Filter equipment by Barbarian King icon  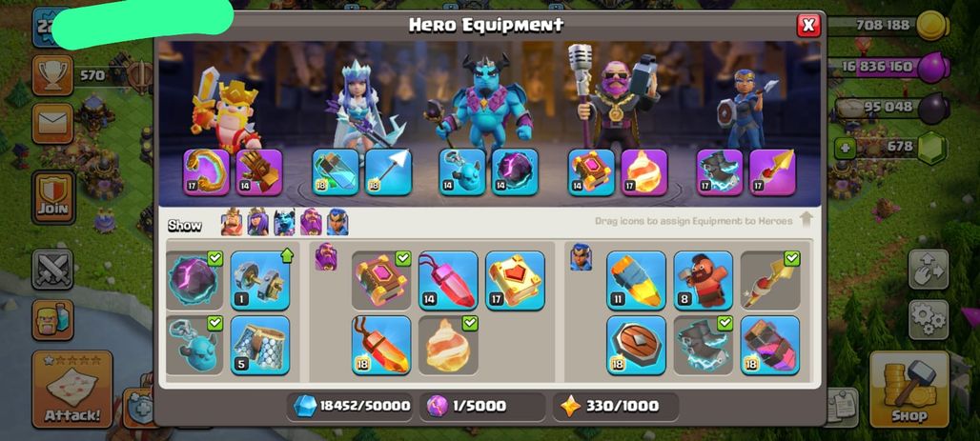click(x=232, y=222)
